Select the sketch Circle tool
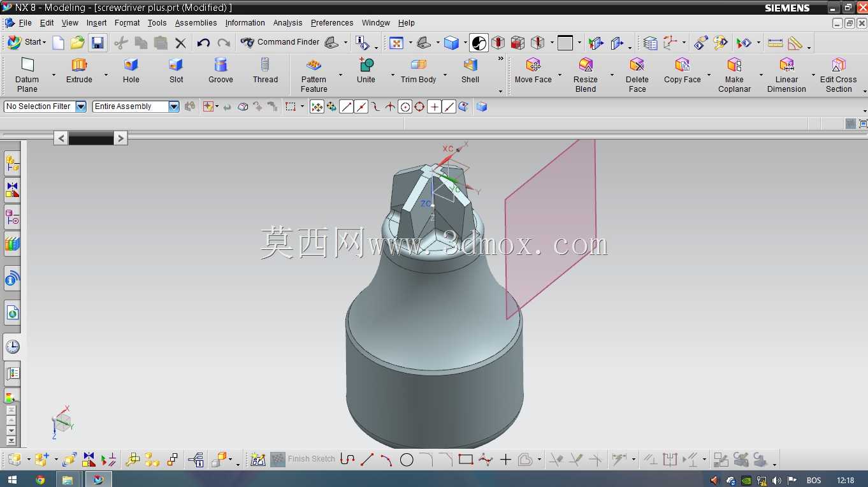The image size is (868, 487). [407, 460]
